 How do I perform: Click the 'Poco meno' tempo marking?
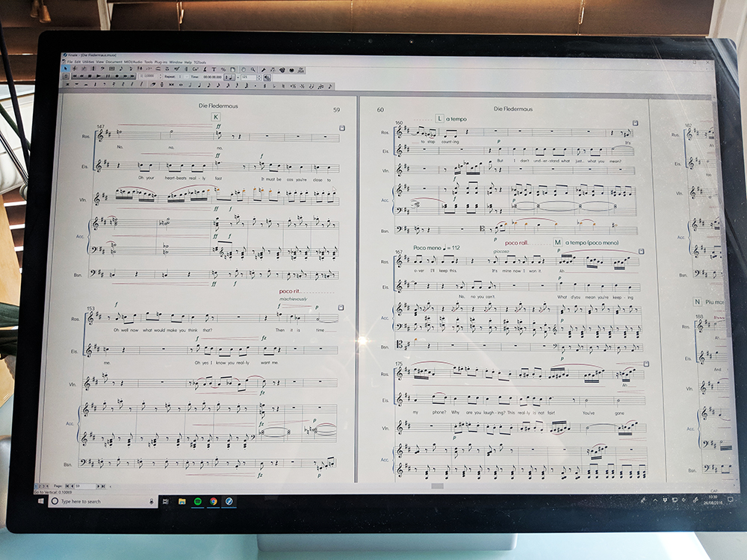tap(427, 248)
